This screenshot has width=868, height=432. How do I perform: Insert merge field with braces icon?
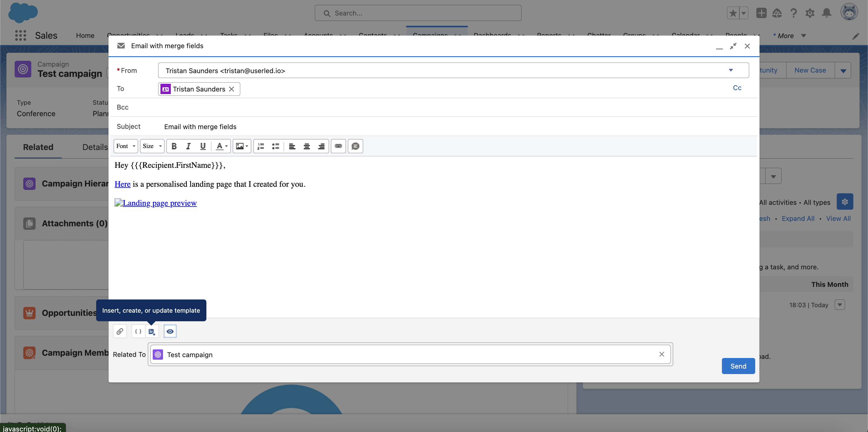pos(138,331)
